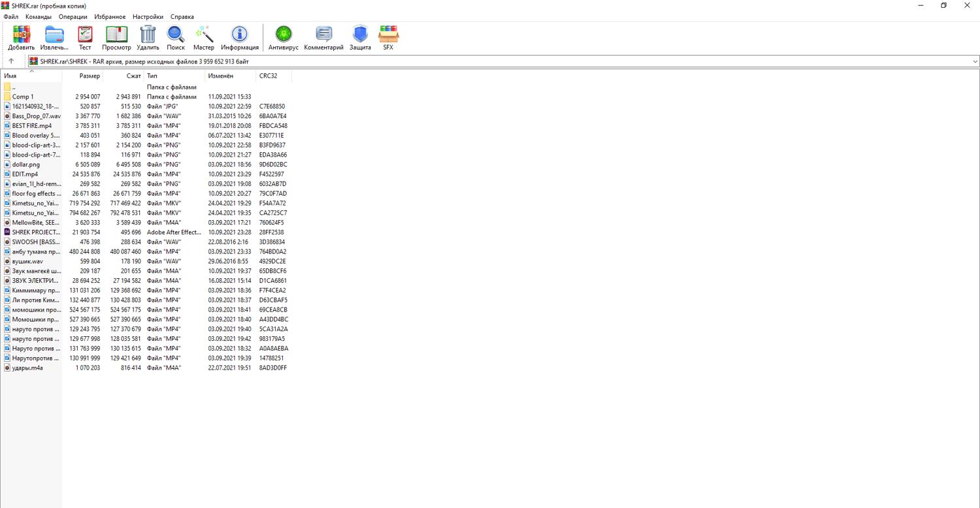Click date 29.06.2016 8:55
980x508 pixels.
[227, 261]
